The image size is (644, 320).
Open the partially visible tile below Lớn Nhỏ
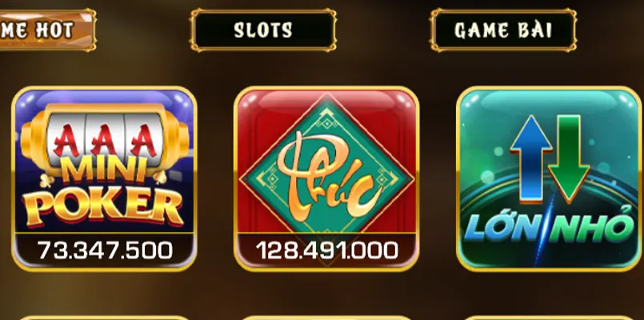549,318
